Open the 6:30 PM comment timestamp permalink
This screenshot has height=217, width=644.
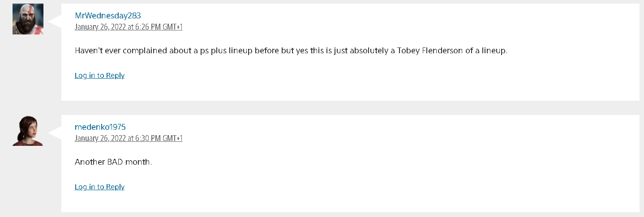(x=129, y=138)
